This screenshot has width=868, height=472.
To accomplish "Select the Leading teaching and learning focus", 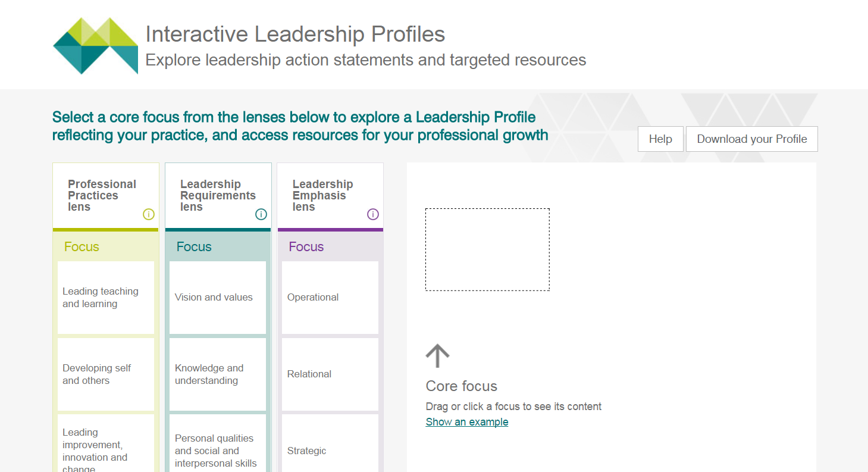I will pyautogui.click(x=105, y=298).
